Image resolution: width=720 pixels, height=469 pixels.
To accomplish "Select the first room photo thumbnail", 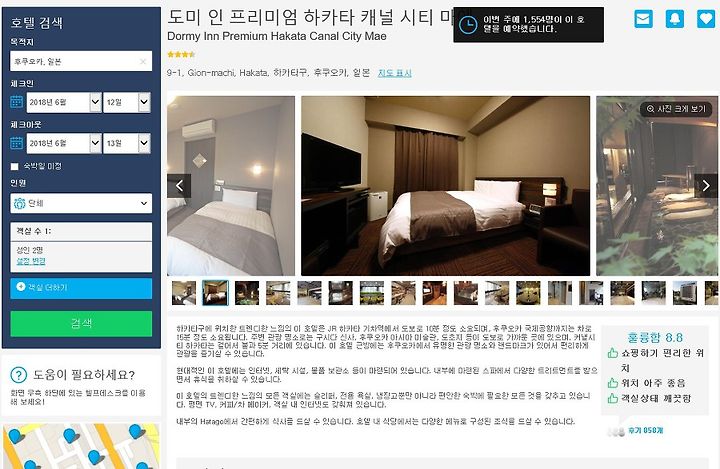I will (184, 293).
